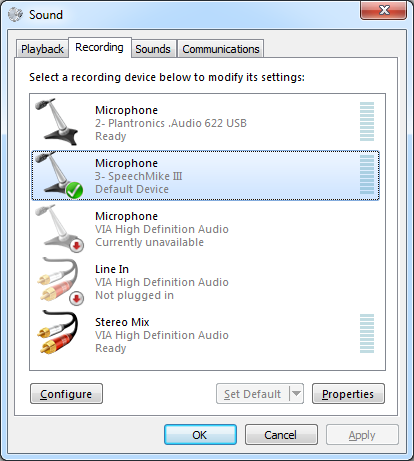Click the Configure button
The height and width of the screenshot is (461, 414).
pyautogui.click(x=66, y=394)
